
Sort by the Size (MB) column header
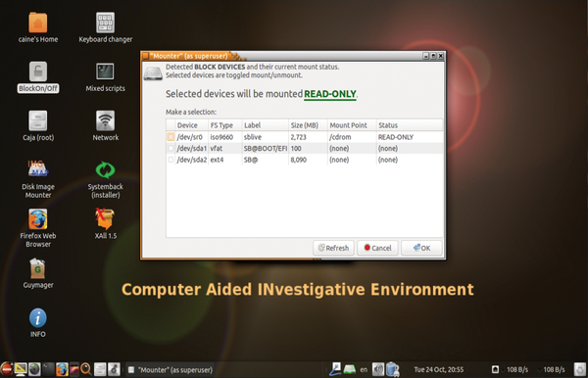click(308, 125)
